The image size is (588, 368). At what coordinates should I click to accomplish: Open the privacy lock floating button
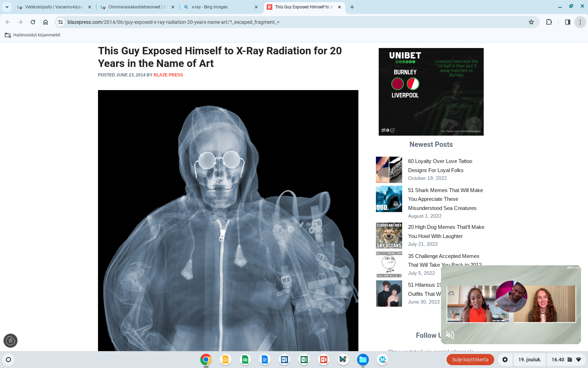10,341
